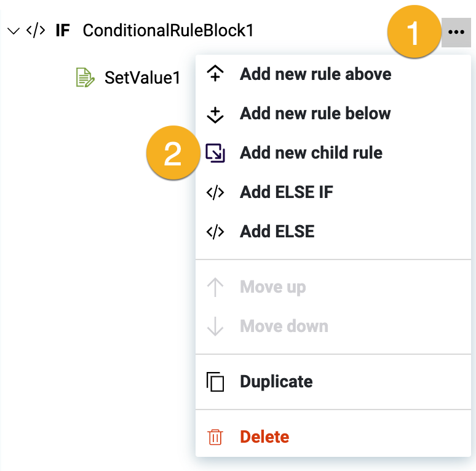This screenshot has height=471, width=476.
Task: Click the Add ELSE code icon
Action: click(215, 232)
